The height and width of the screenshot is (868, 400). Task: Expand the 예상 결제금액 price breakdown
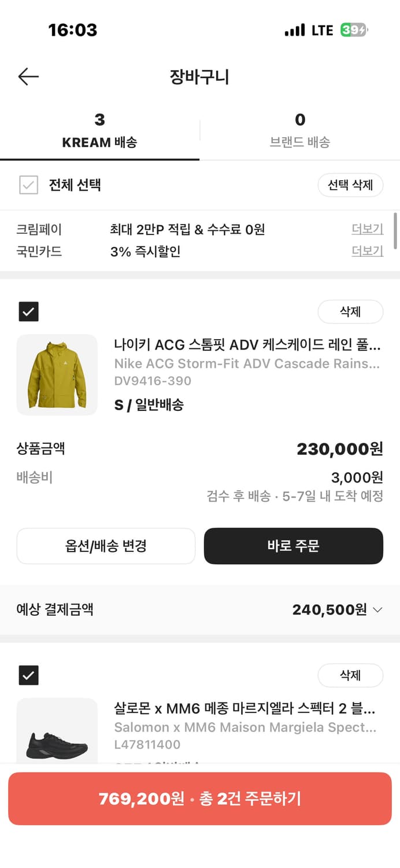376,609
